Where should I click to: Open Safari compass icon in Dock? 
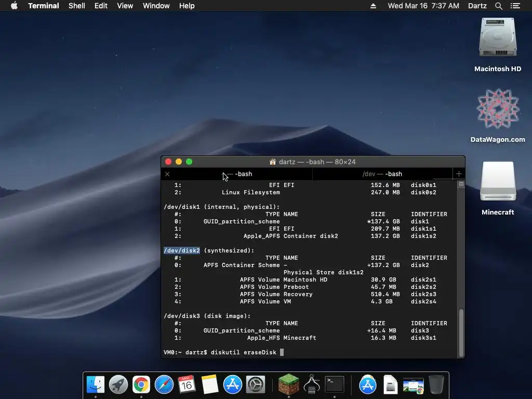[164, 384]
